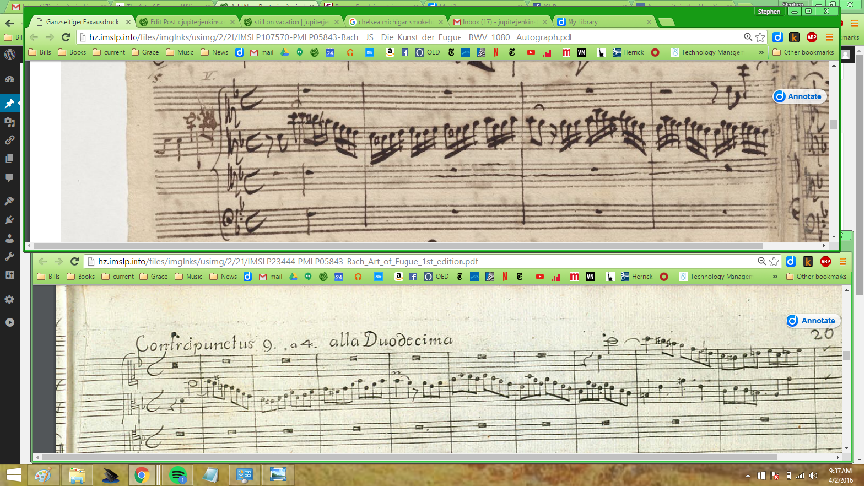Click the Adblock Plus icon in top window
868x487 pixels.
point(812,37)
